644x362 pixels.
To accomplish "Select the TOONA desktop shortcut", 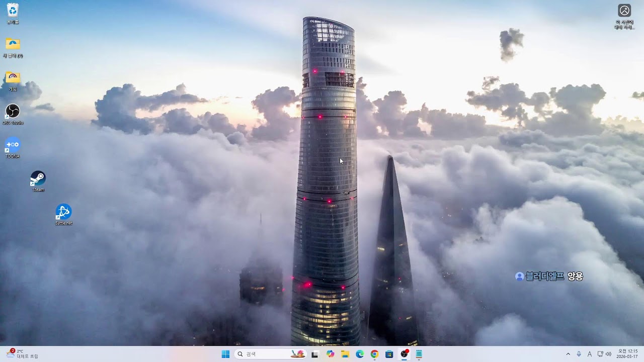I will click(x=13, y=148).
